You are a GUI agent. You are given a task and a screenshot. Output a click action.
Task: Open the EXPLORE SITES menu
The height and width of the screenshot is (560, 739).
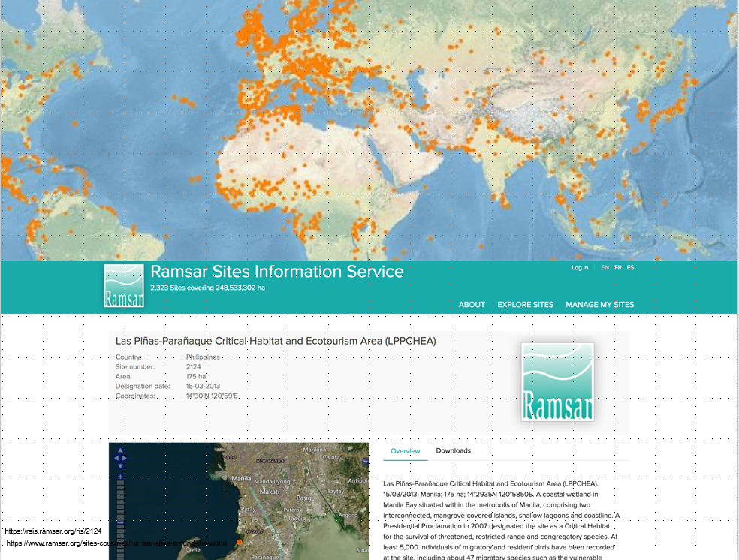point(526,305)
